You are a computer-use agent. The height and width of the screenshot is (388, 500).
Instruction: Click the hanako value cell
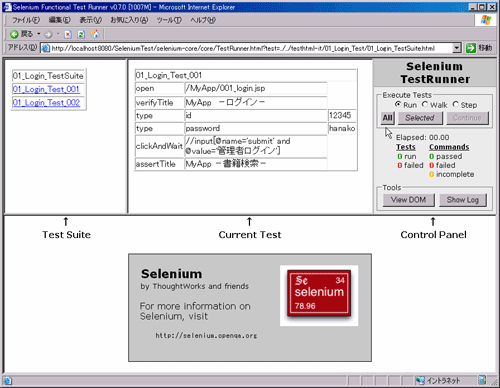pyautogui.click(x=342, y=128)
